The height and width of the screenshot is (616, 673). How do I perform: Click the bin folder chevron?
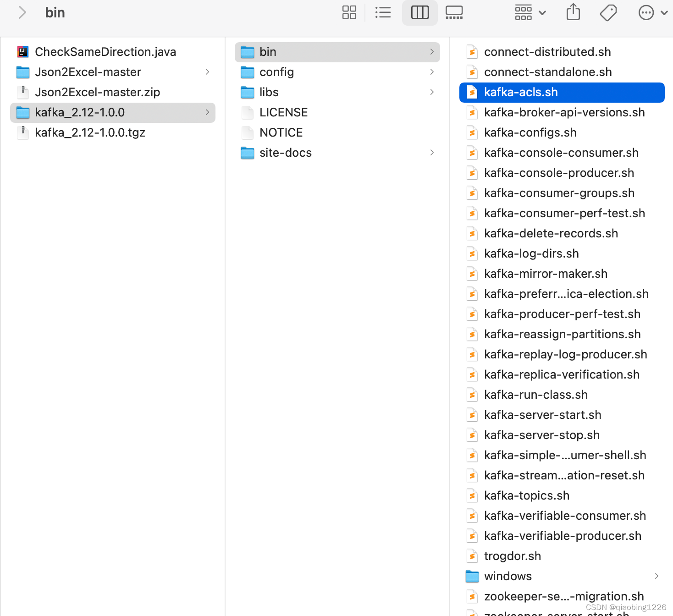tap(432, 52)
